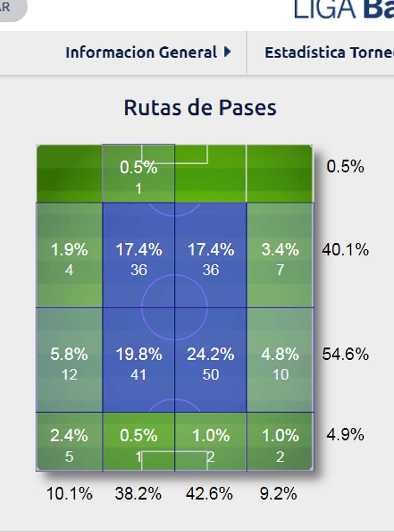Click the LIGA logo

point(343,9)
